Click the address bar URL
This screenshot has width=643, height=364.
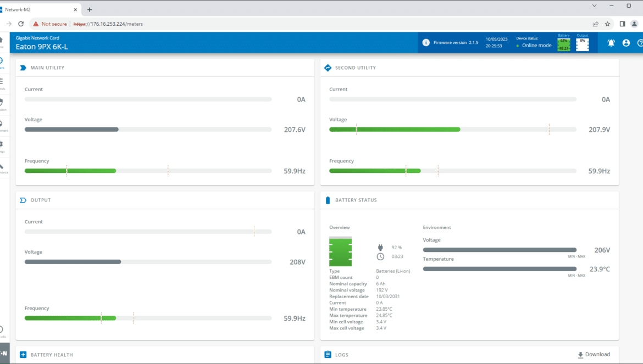pyautogui.click(x=108, y=24)
